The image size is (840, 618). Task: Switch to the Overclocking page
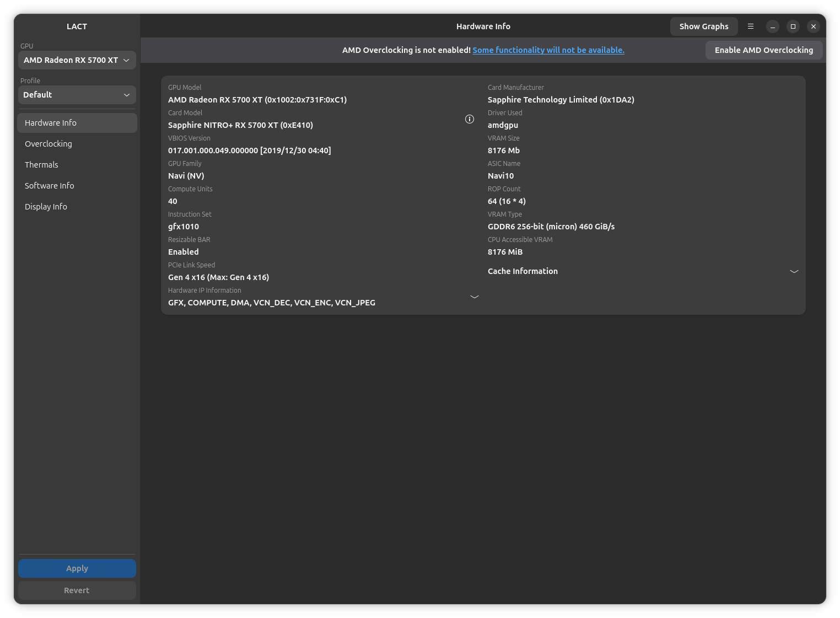(77, 144)
